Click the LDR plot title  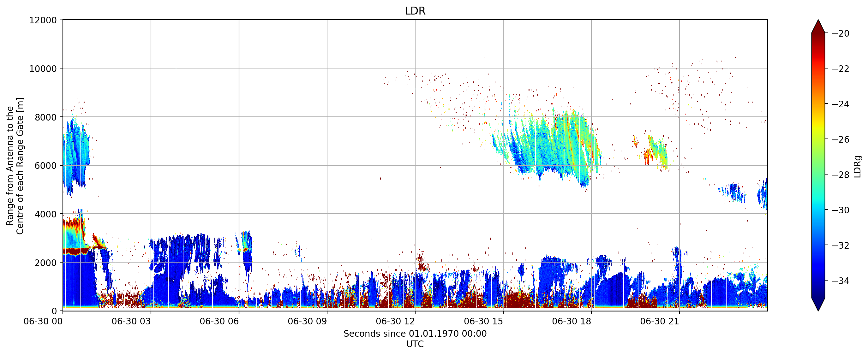tap(415, 11)
